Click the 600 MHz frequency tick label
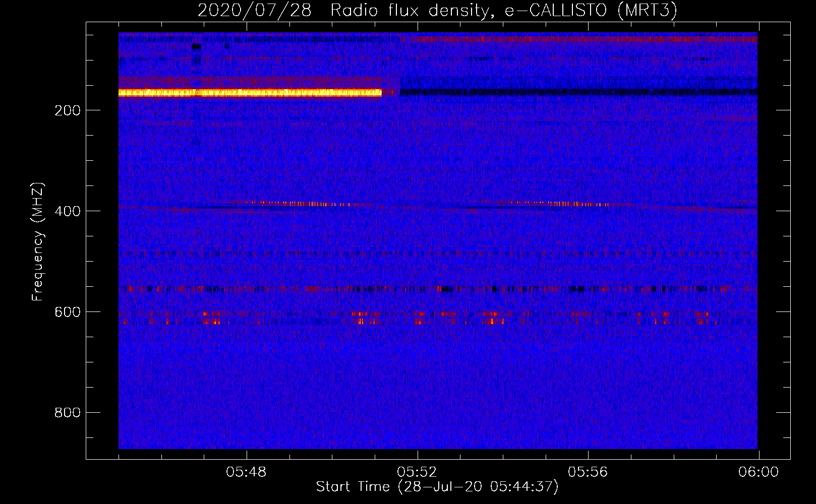 point(68,312)
